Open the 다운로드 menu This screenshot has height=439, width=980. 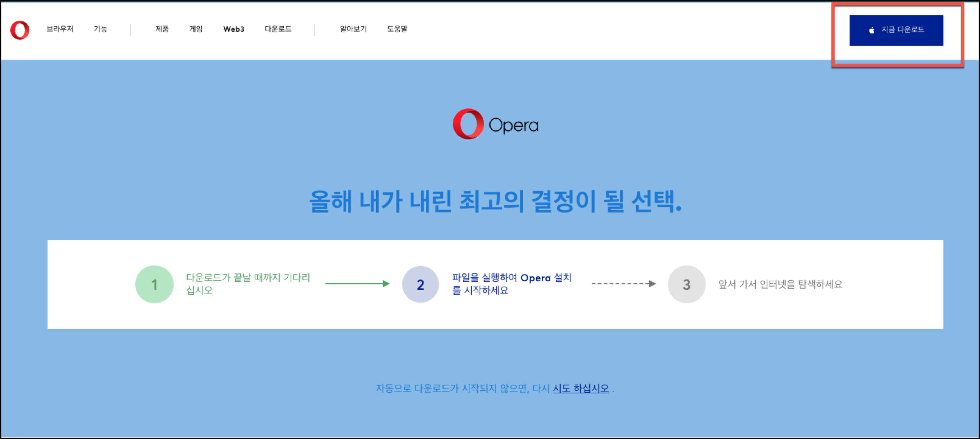coord(278,29)
